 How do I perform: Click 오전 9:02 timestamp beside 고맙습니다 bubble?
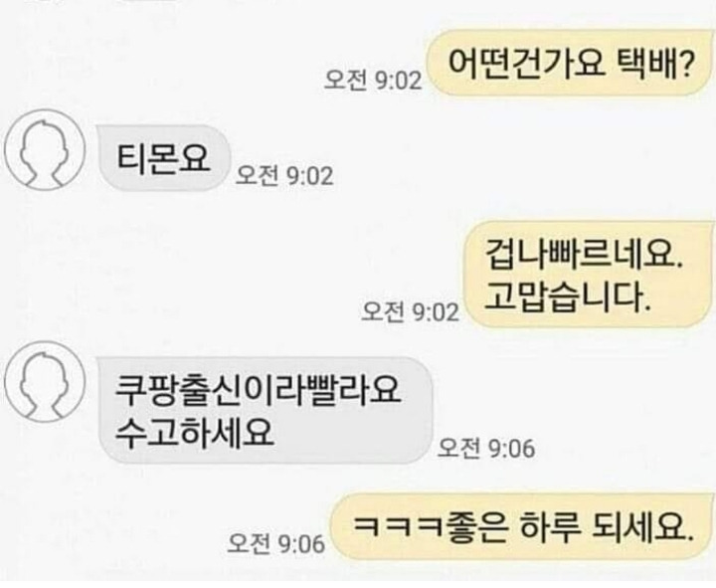[x=410, y=312]
